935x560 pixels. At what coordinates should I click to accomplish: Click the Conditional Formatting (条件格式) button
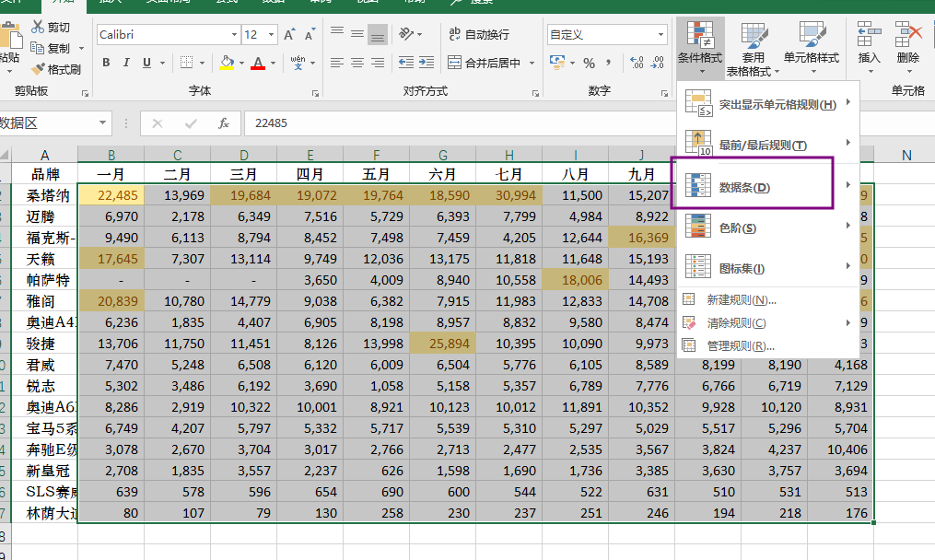pos(700,48)
